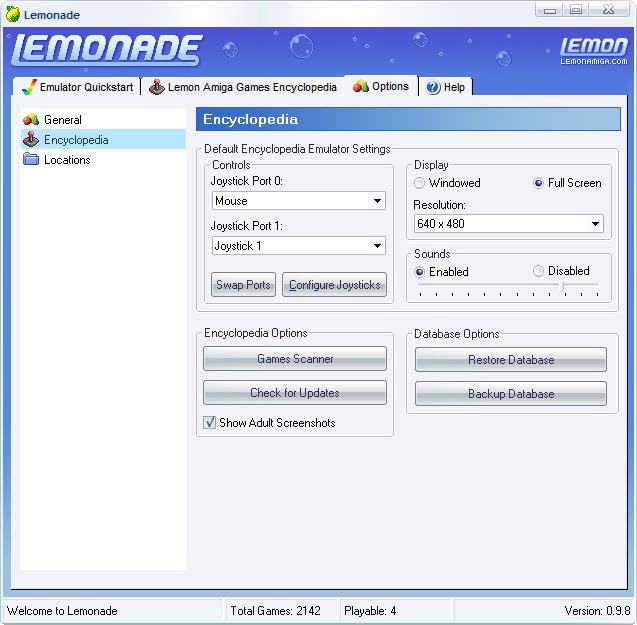Click the General fruit icon in sidebar

click(31, 119)
